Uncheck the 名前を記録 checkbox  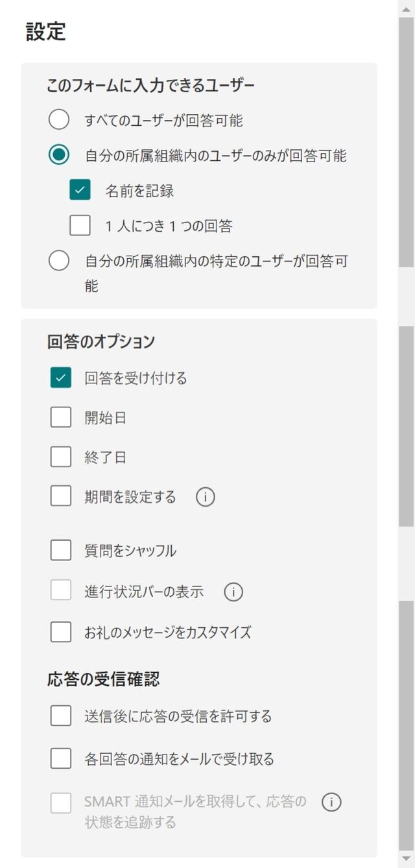pos(80,191)
